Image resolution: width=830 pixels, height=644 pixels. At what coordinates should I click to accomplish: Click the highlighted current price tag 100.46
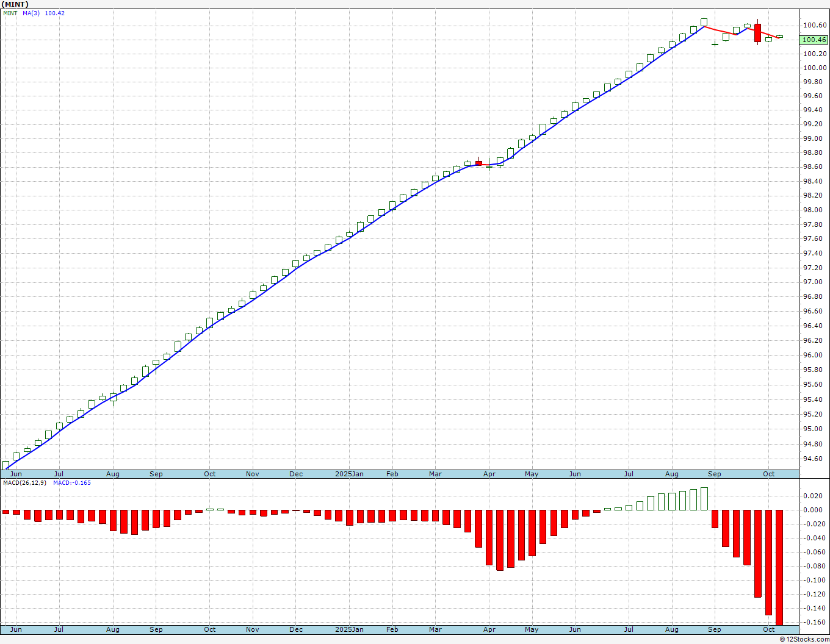[814, 40]
